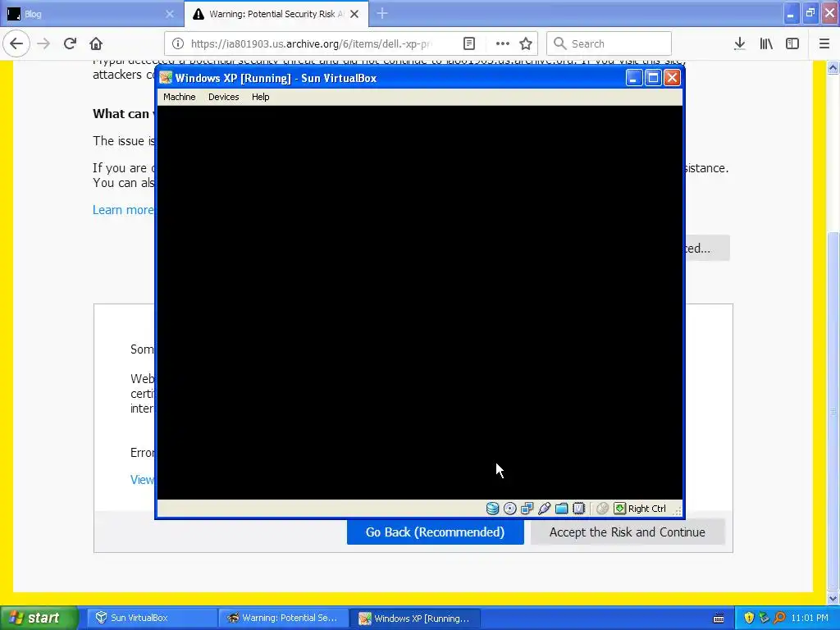The width and height of the screenshot is (840, 630).
Task: Switch to Sun VirtualBox taskbar button
Action: click(x=151, y=618)
